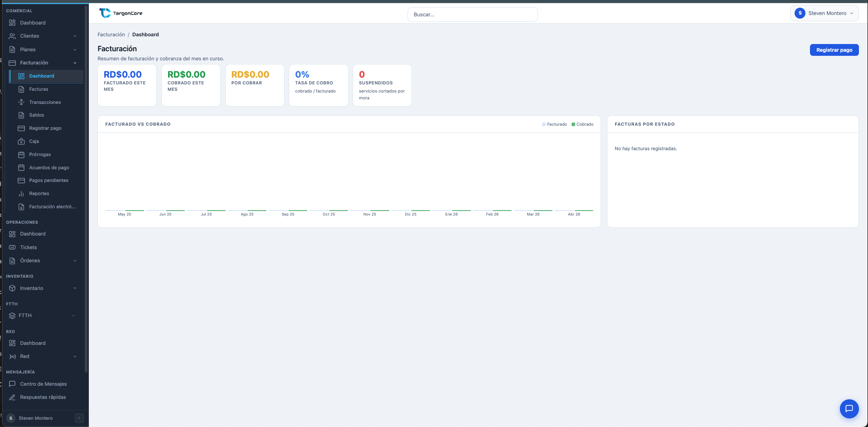Expand the FTTH submenu chevron
This screenshot has width=868, height=427.
coord(73,316)
